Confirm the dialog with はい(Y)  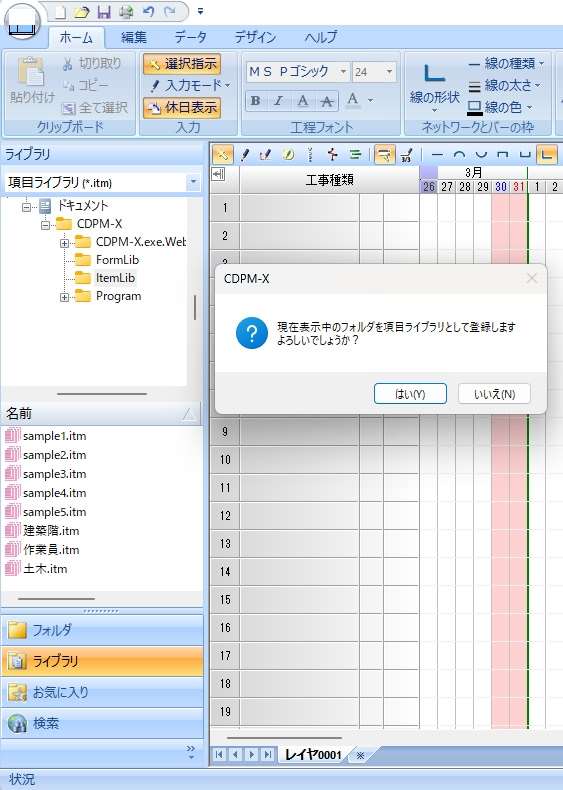point(410,394)
